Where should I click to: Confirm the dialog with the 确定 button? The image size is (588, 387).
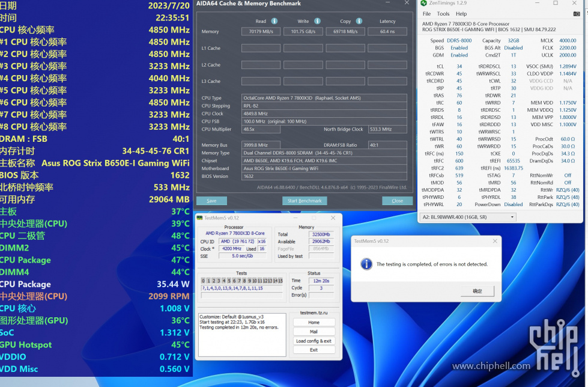tap(477, 291)
